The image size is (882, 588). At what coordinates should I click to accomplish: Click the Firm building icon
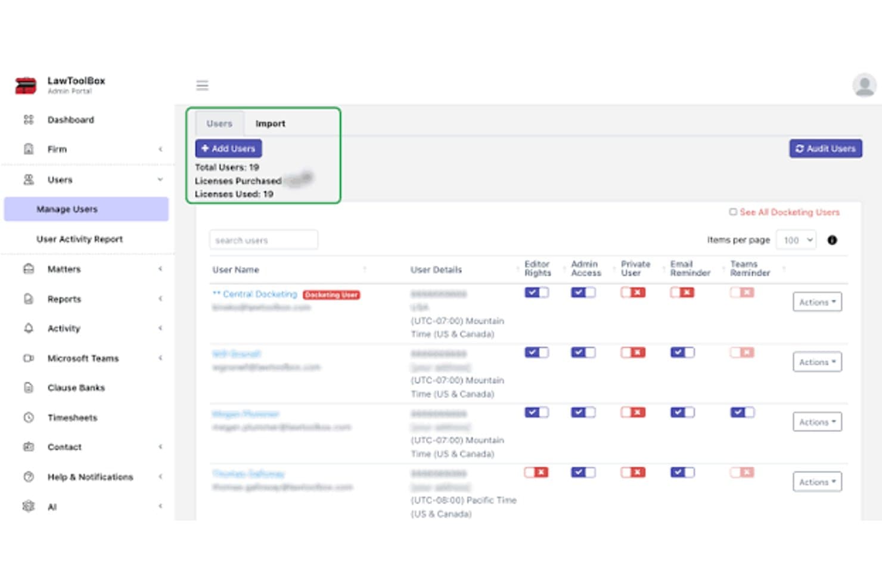[x=29, y=149]
